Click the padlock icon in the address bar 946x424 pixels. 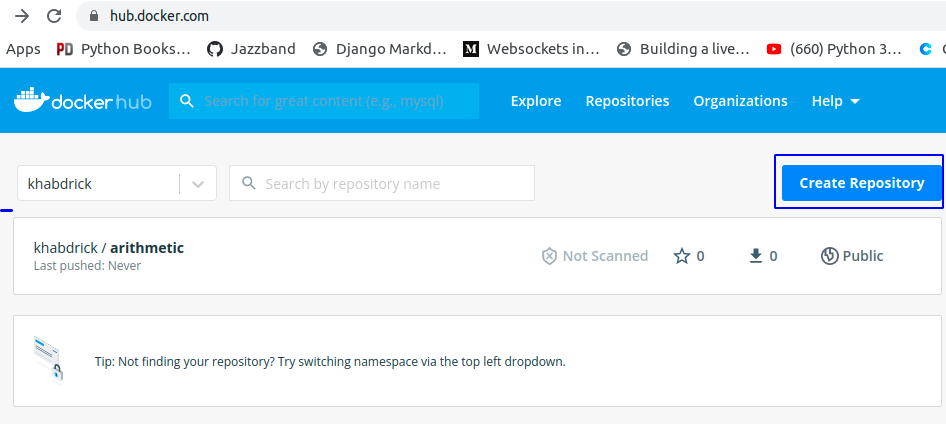(x=94, y=16)
